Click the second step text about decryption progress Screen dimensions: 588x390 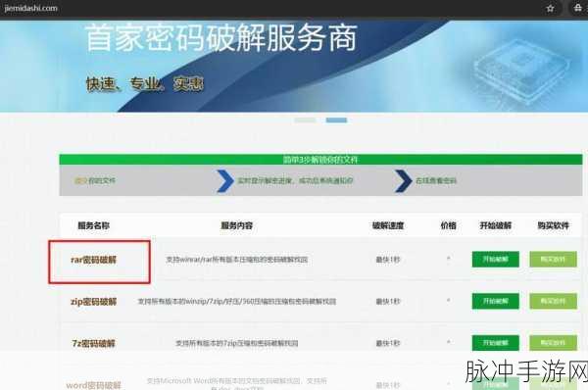[x=295, y=180]
